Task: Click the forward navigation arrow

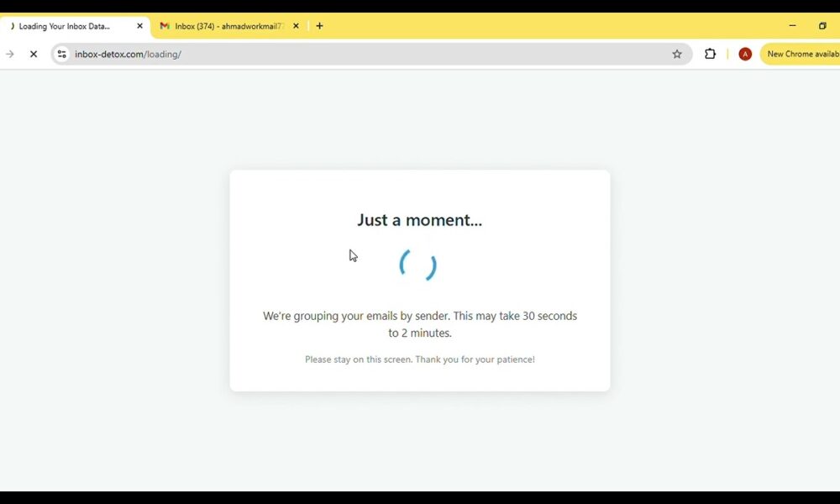Action: click(x=10, y=54)
